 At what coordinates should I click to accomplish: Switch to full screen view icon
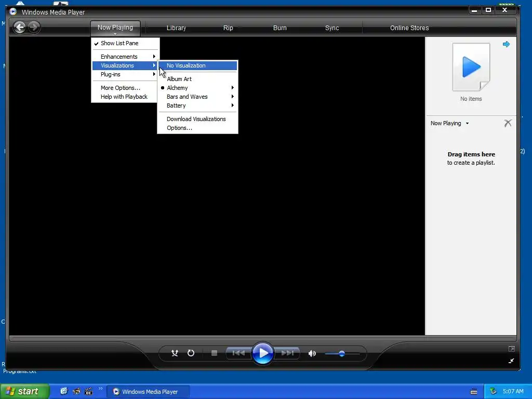(511, 349)
